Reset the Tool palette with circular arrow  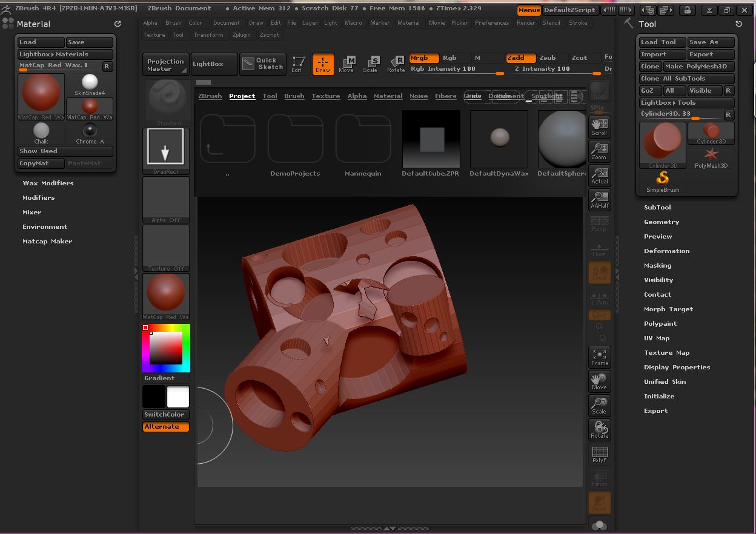point(738,24)
